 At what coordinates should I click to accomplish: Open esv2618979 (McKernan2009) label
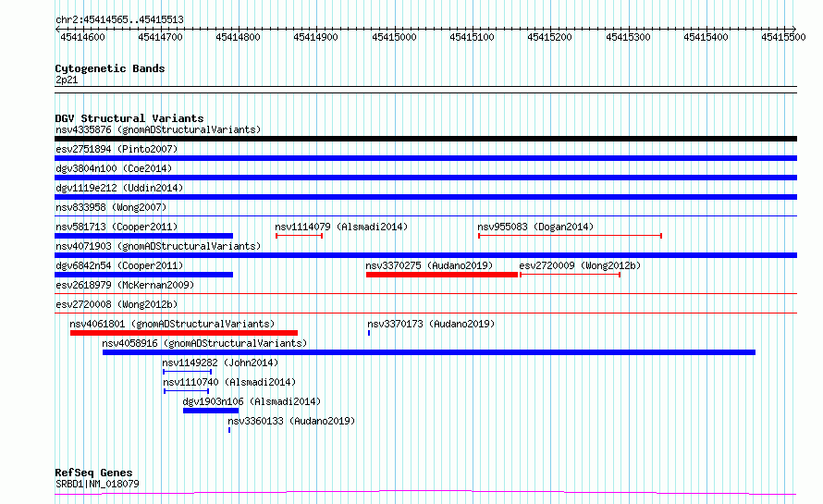[x=125, y=285]
